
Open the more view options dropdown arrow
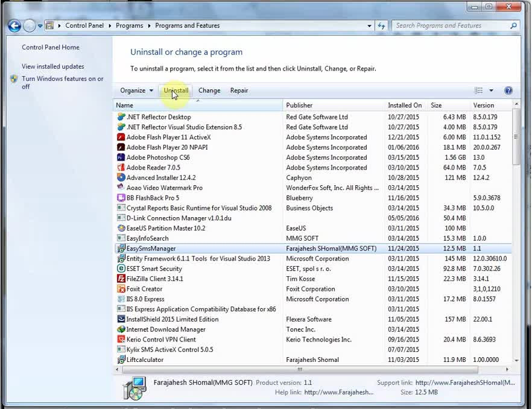(491, 90)
